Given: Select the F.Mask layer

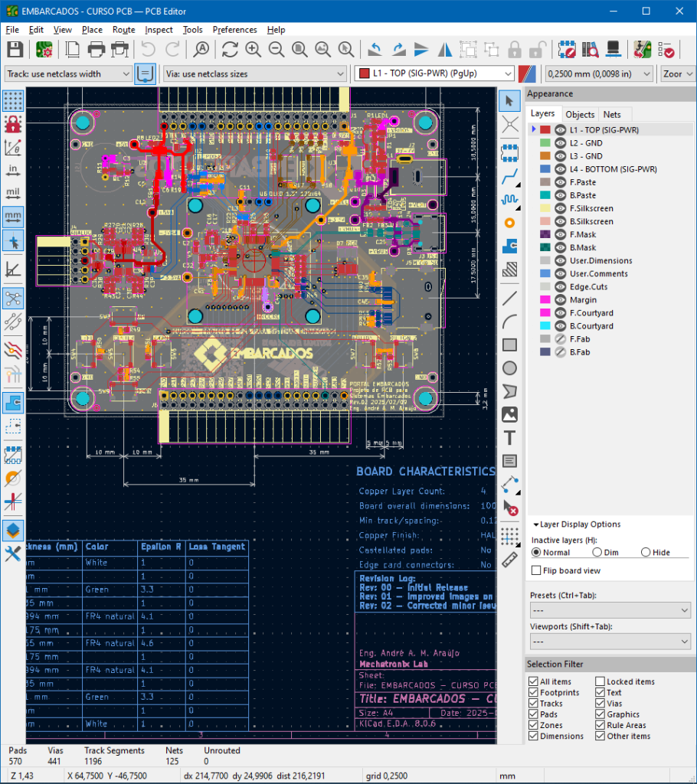Looking at the screenshot, I should coord(583,234).
